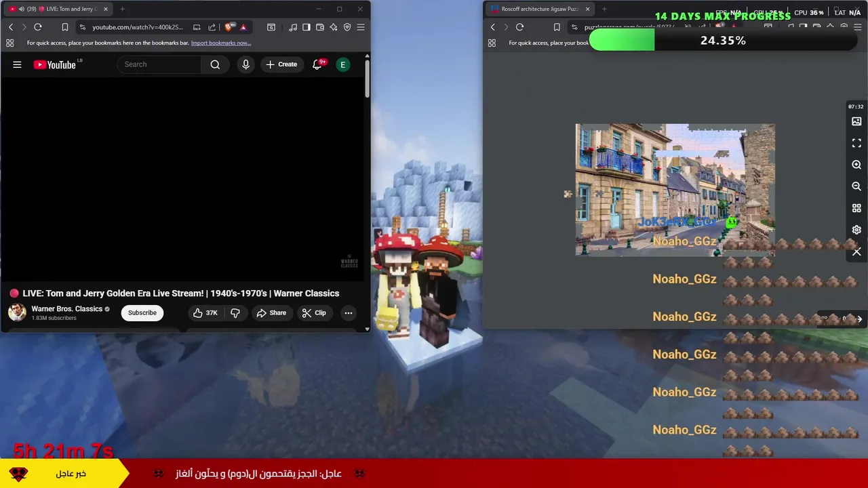Image resolution: width=868 pixels, height=488 pixels.
Task: Reload the puzzle page
Action: click(x=519, y=27)
